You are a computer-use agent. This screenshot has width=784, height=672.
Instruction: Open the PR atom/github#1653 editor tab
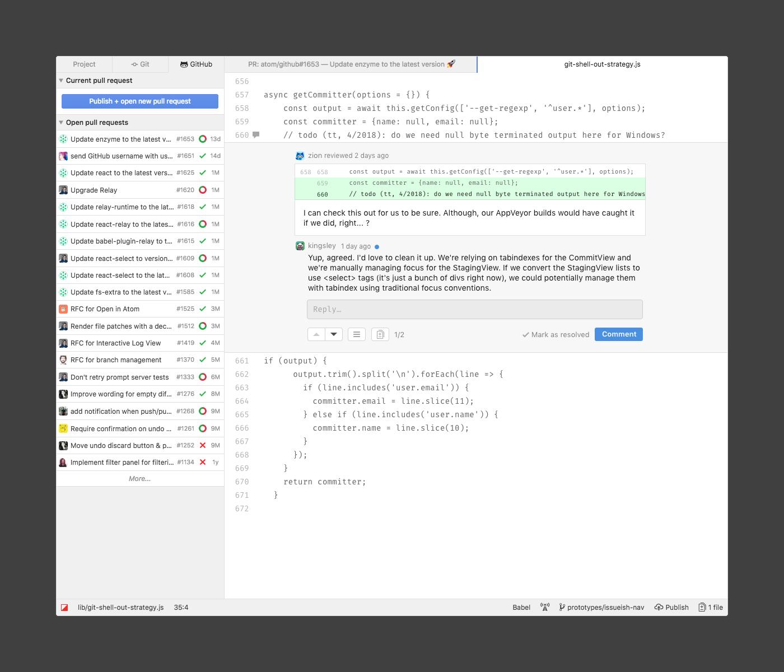tap(351, 64)
